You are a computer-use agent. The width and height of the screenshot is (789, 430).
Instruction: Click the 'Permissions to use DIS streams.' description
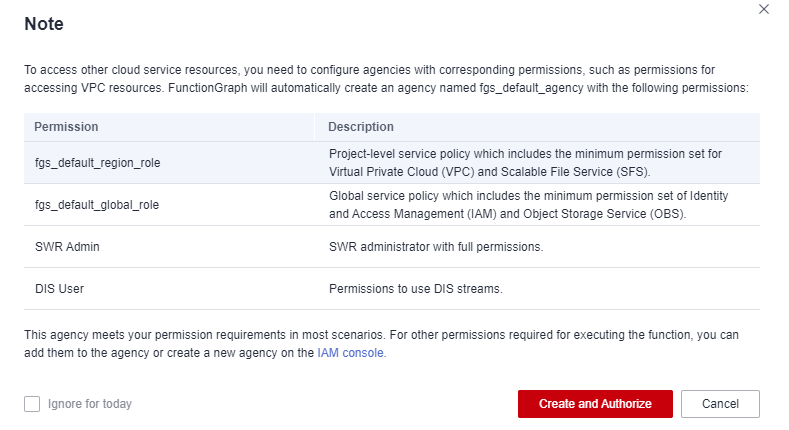[416, 289]
